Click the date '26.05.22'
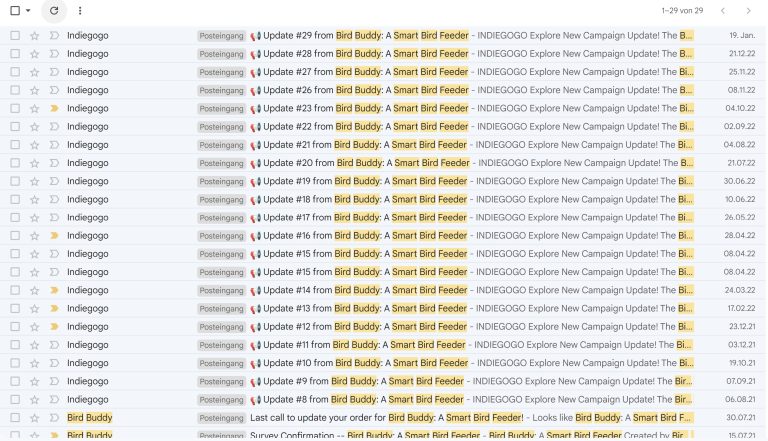768x441 pixels. pyautogui.click(x=740, y=218)
